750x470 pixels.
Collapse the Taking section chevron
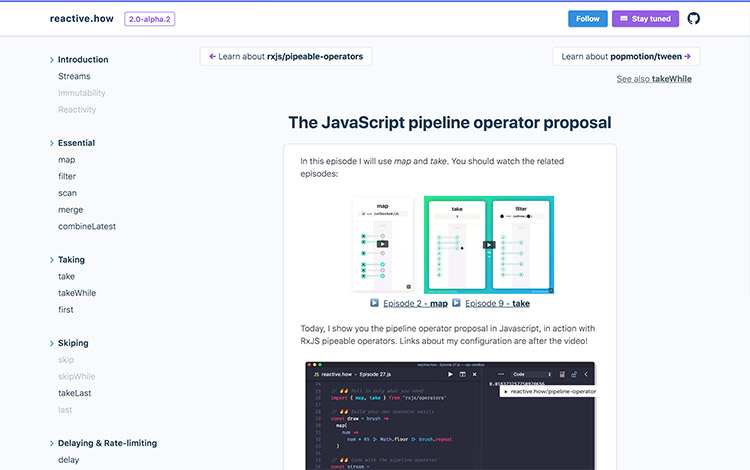[52, 260]
